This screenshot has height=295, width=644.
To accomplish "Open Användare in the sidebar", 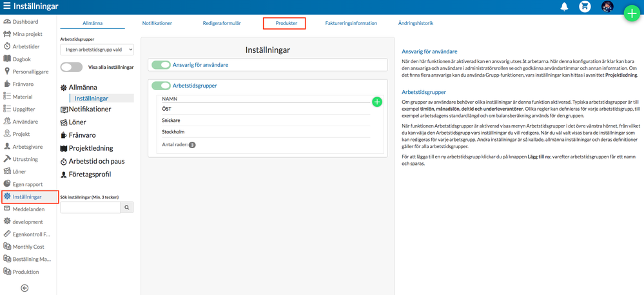I will click(x=26, y=122).
